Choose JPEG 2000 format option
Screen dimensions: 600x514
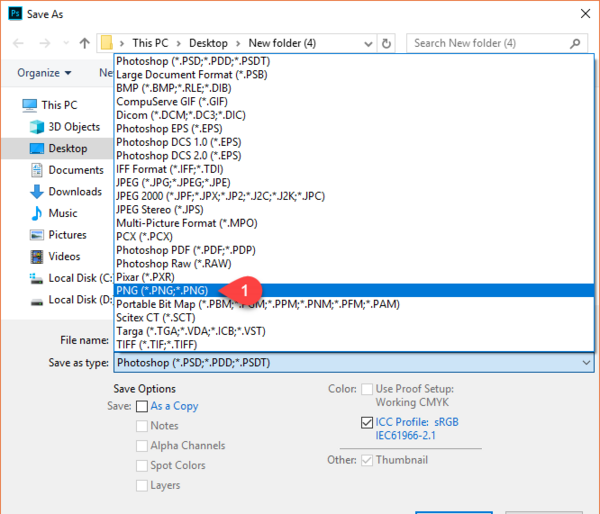pos(354,196)
